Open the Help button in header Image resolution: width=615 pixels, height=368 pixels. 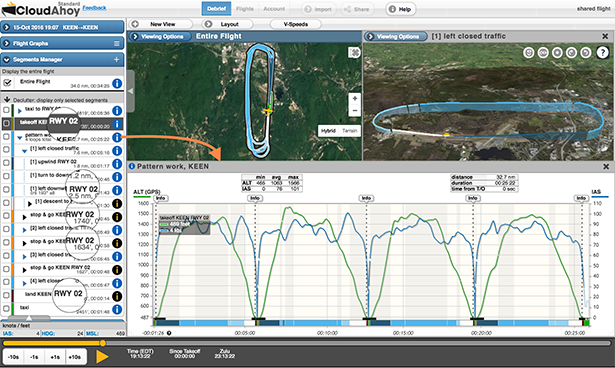click(x=400, y=9)
